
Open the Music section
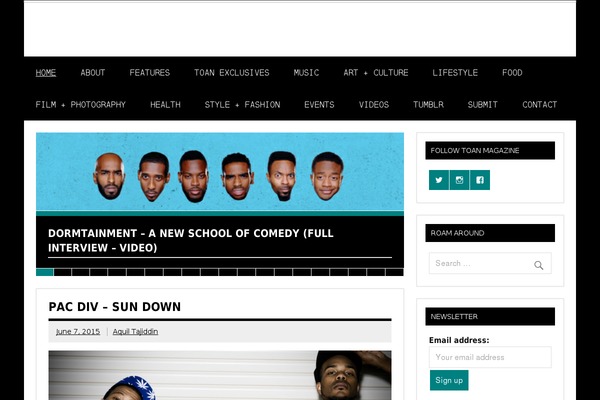306,73
